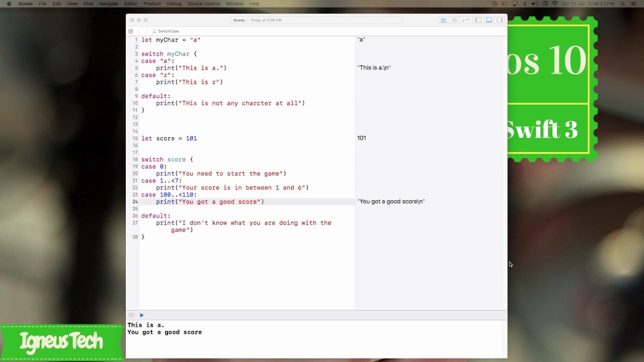
Task: Click the "a" result on line 1
Action: coord(361,39)
